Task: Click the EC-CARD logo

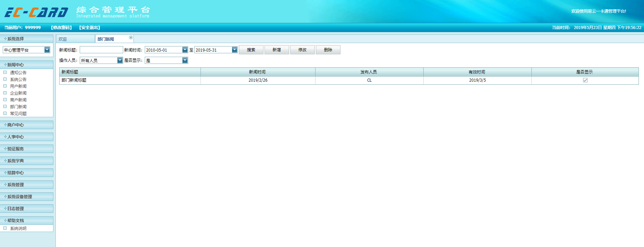Action: tap(36, 12)
